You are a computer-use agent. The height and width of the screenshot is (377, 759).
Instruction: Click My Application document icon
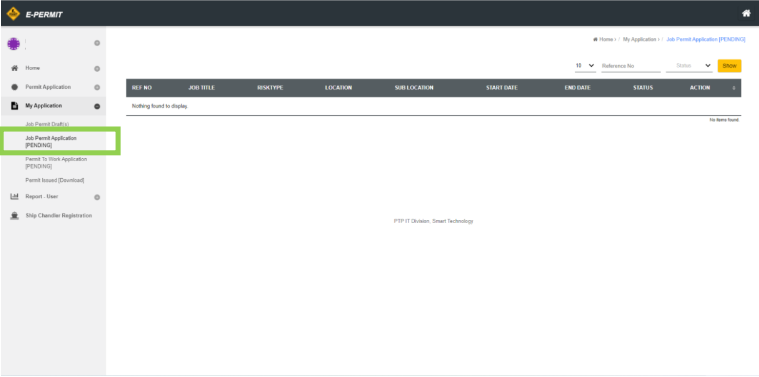pos(15,106)
